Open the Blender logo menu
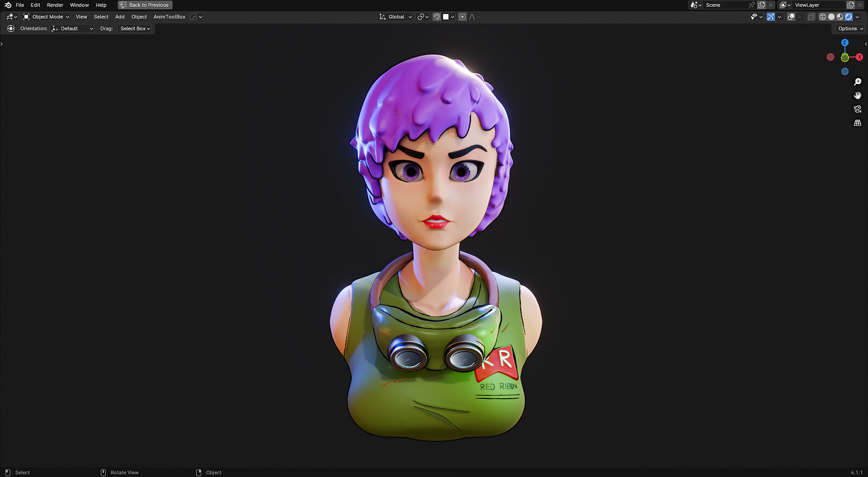This screenshot has height=477, width=868. 8,5
